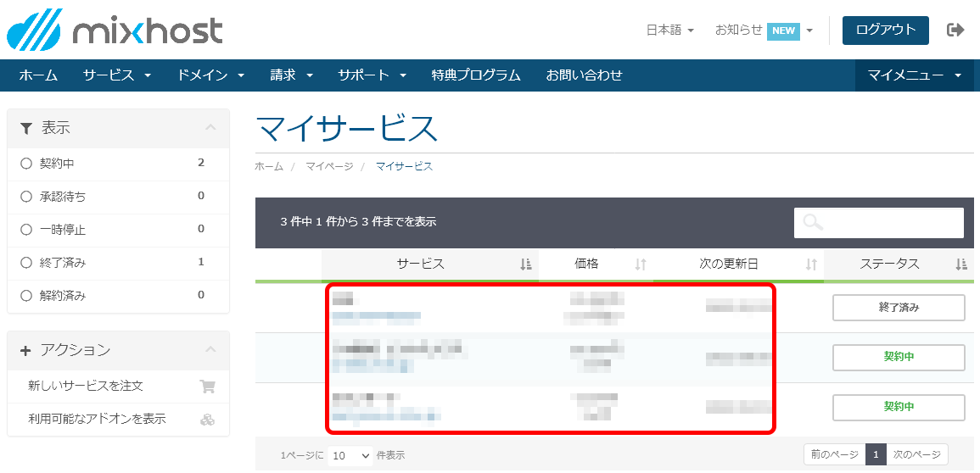The width and height of the screenshot is (980, 473).
Task: Click the ステータス column sort icon
Action: click(x=960, y=264)
